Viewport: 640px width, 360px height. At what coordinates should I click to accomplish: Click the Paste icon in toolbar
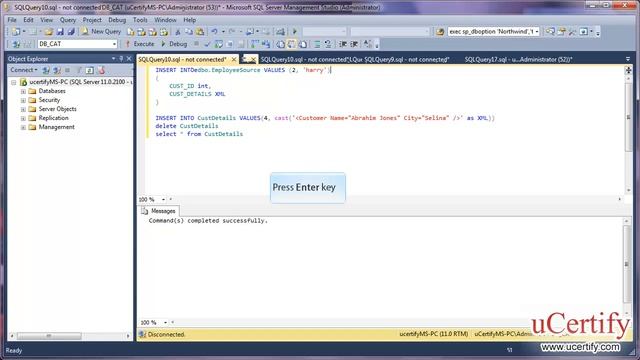coord(200,31)
